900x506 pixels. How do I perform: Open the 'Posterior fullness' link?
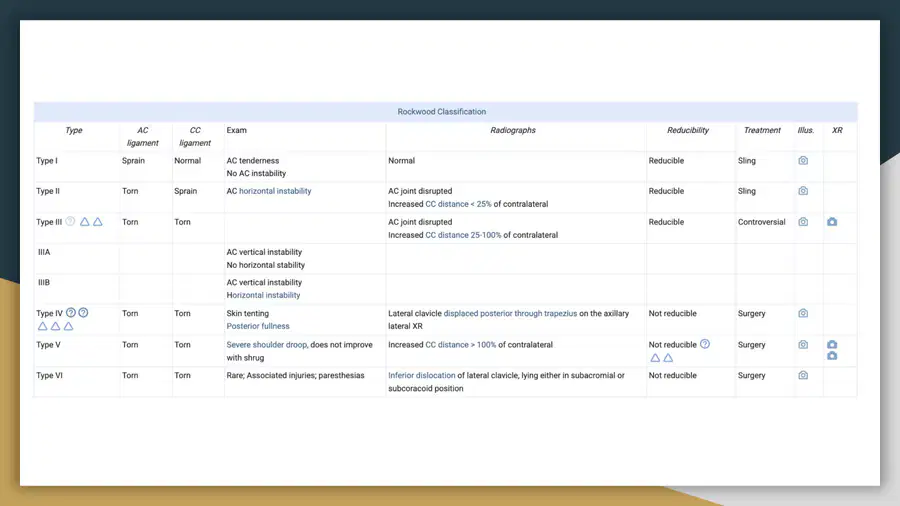coord(258,326)
